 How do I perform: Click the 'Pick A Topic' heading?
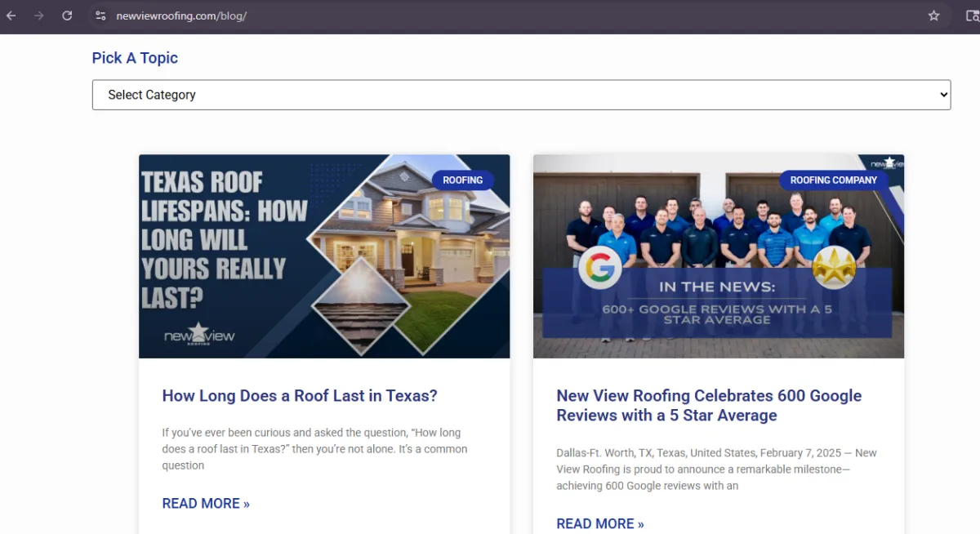click(135, 58)
